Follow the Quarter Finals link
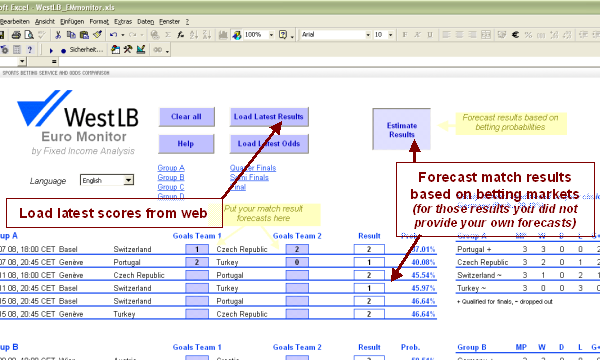The image size is (600, 360). pyautogui.click(x=253, y=168)
